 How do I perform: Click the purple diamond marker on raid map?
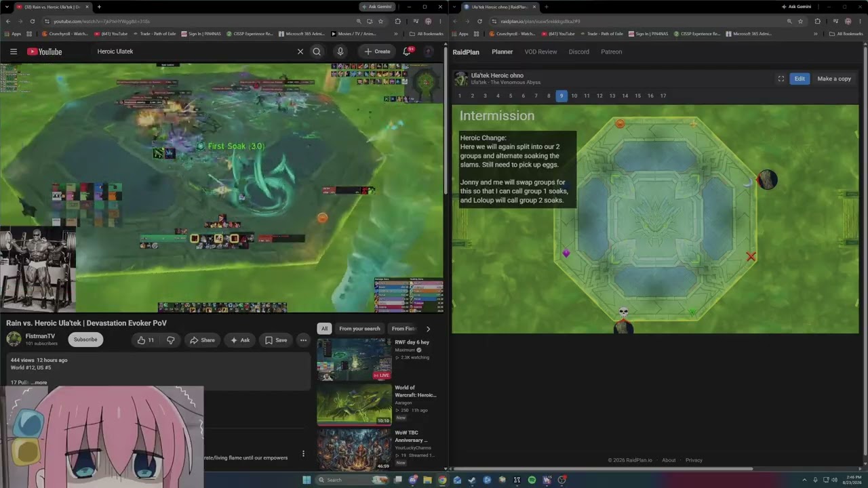[566, 253]
